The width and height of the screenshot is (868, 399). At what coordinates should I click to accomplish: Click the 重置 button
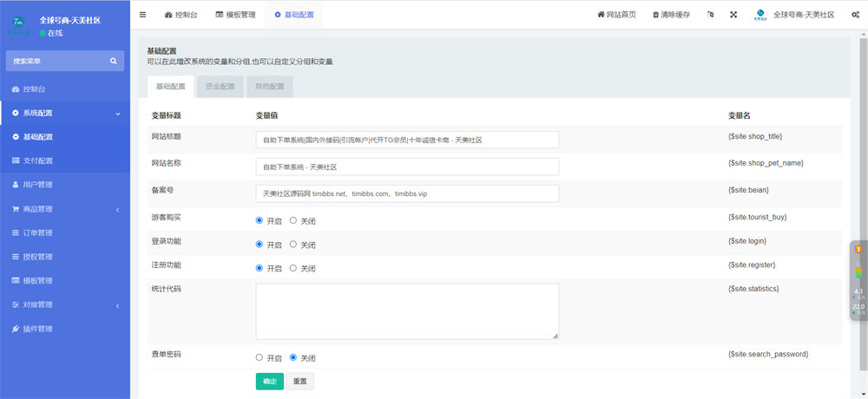click(299, 382)
